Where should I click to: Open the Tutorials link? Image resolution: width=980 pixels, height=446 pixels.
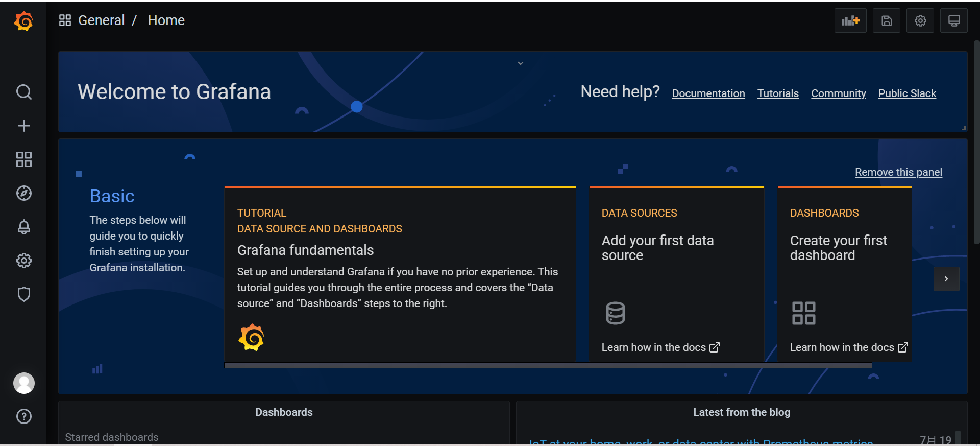point(778,93)
